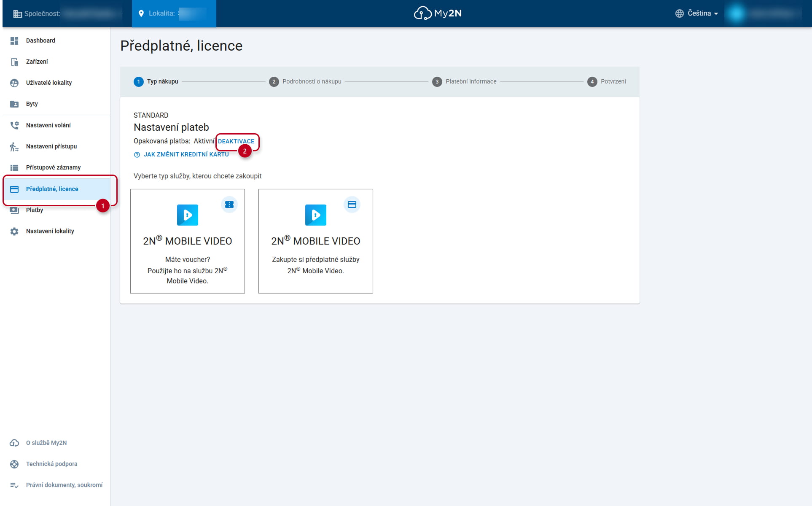The height and width of the screenshot is (506, 812).
Task: Open Nastavení volání menu item
Action: [x=56, y=125]
